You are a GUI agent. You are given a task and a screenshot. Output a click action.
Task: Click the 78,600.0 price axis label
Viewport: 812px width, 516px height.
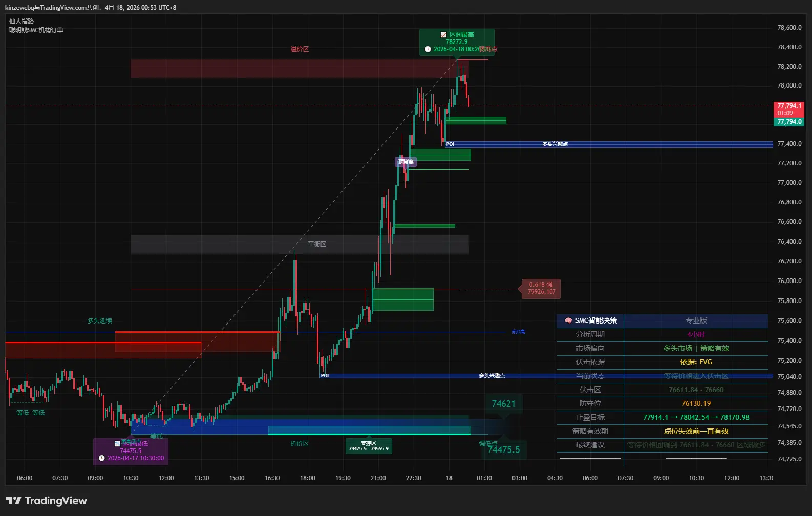[x=789, y=28]
